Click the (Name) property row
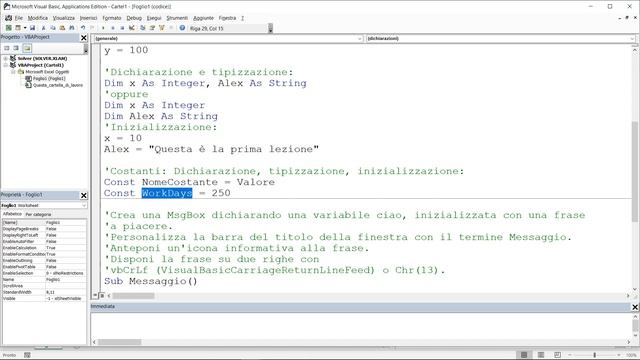The height and width of the screenshot is (360, 640). click(x=44, y=222)
